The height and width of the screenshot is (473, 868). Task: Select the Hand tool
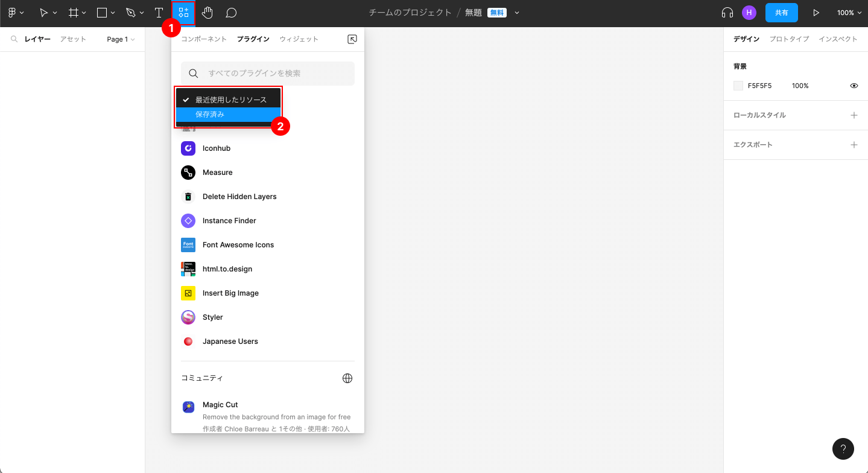(x=207, y=13)
